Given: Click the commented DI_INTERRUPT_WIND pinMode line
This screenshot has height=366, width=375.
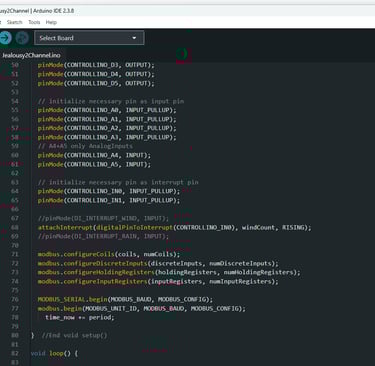Looking at the screenshot, I should point(103,218).
